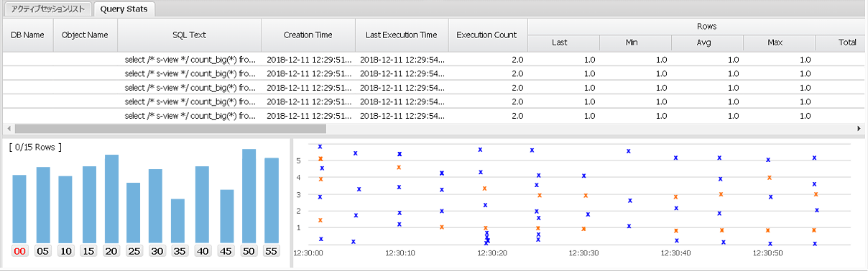Sort by the Object Name column header
This screenshot has height=272, width=868.
click(86, 34)
